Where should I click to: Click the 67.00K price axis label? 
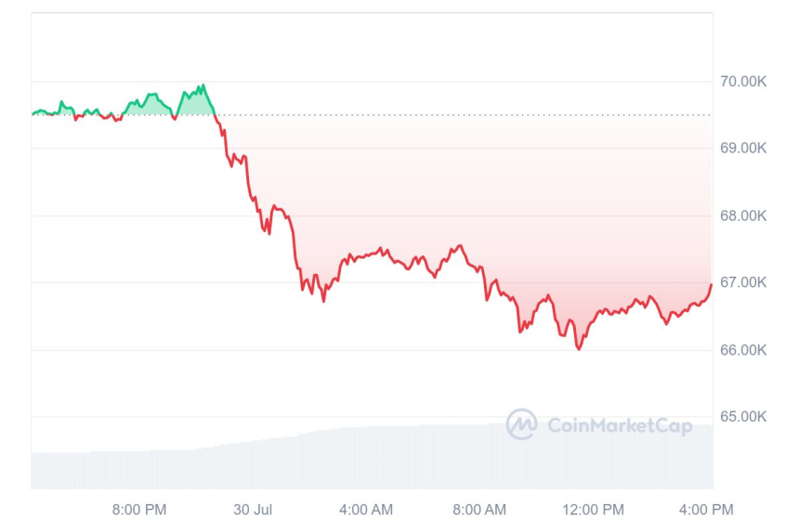pos(742,282)
